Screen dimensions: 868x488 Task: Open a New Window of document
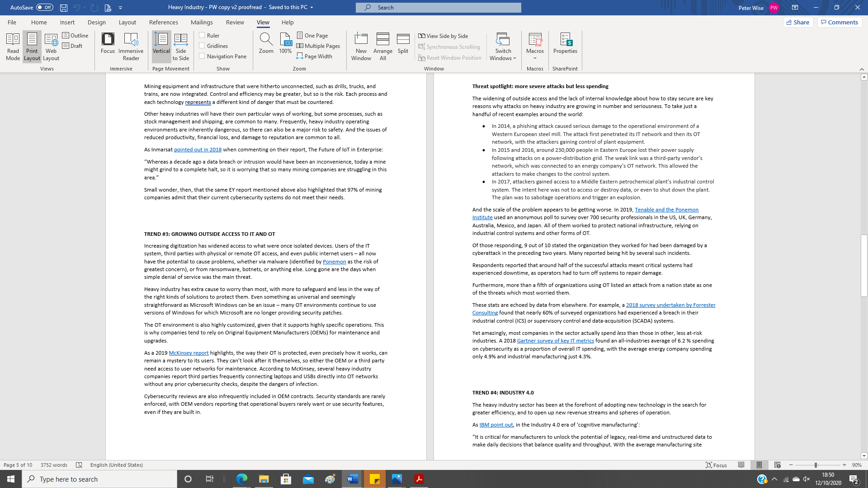tap(361, 47)
